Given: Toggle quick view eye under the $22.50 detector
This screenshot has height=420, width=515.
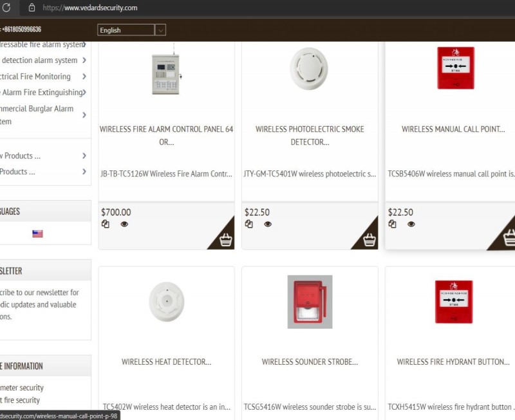Looking at the screenshot, I should pos(268,224).
